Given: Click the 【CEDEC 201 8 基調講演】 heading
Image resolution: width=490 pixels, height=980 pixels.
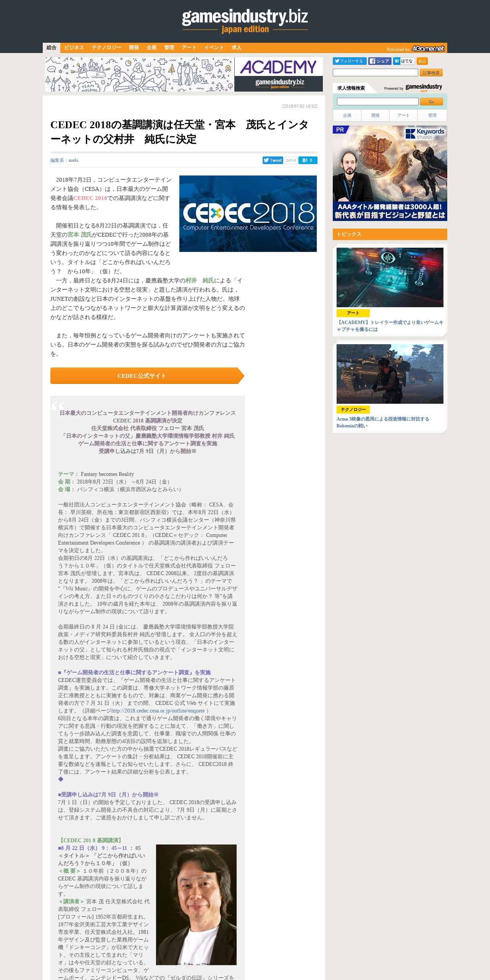Looking at the screenshot, I should coord(90,841).
